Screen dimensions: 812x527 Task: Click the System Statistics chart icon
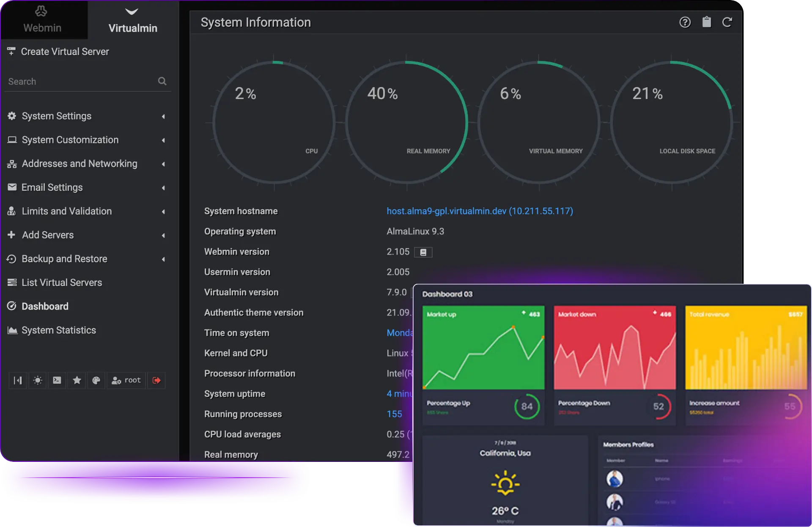[x=12, y=330]
